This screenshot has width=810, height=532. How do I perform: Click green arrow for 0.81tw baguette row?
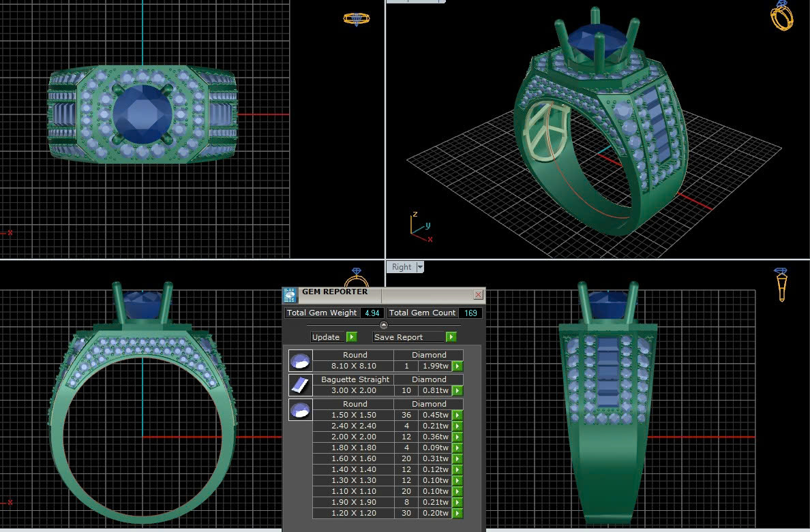point(457,390)
